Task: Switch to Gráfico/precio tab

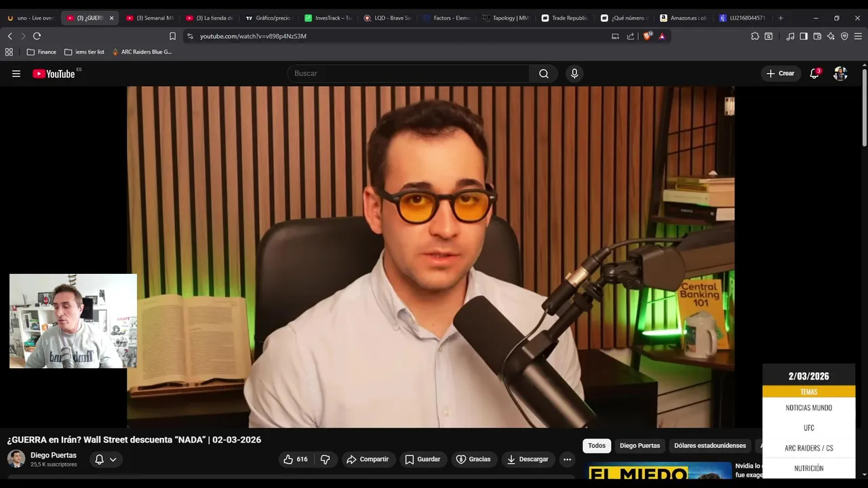Action: pyautogui.click(x=269, y=18)
